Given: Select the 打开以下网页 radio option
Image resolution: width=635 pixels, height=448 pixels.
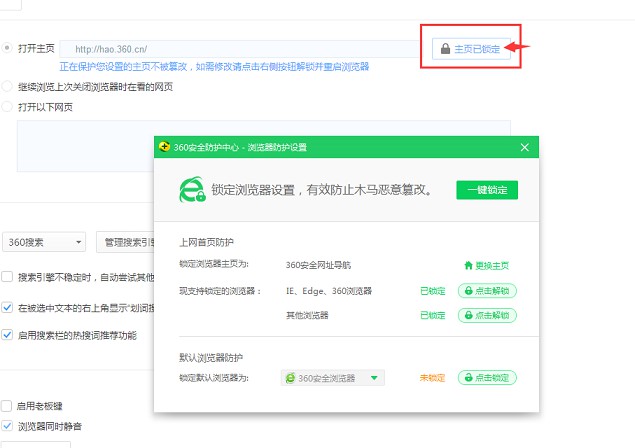Looking at the screenshot, I should 7,107.
